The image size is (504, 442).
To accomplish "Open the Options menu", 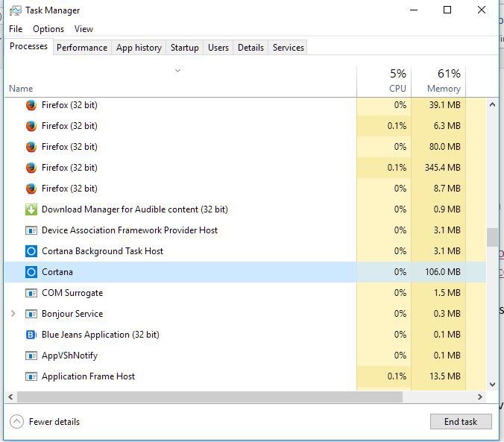I will coord(48,29).
